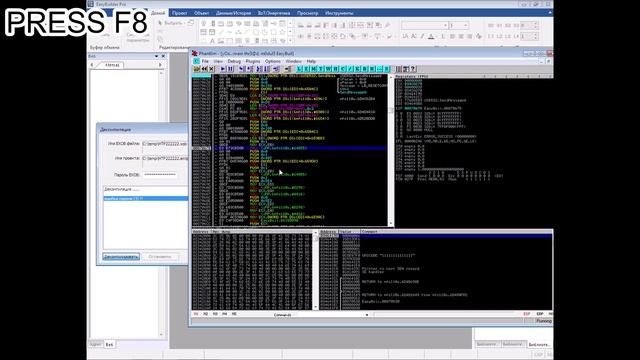Open the debugger File menu
The width and height of the screenshot is (640, 360).
pyautogui.click(x=205, y=61)
